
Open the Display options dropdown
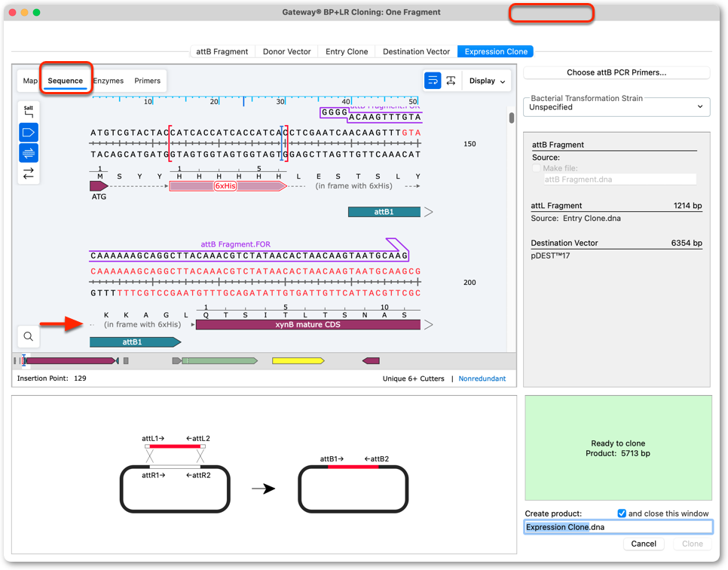click(x=487, y=81)
